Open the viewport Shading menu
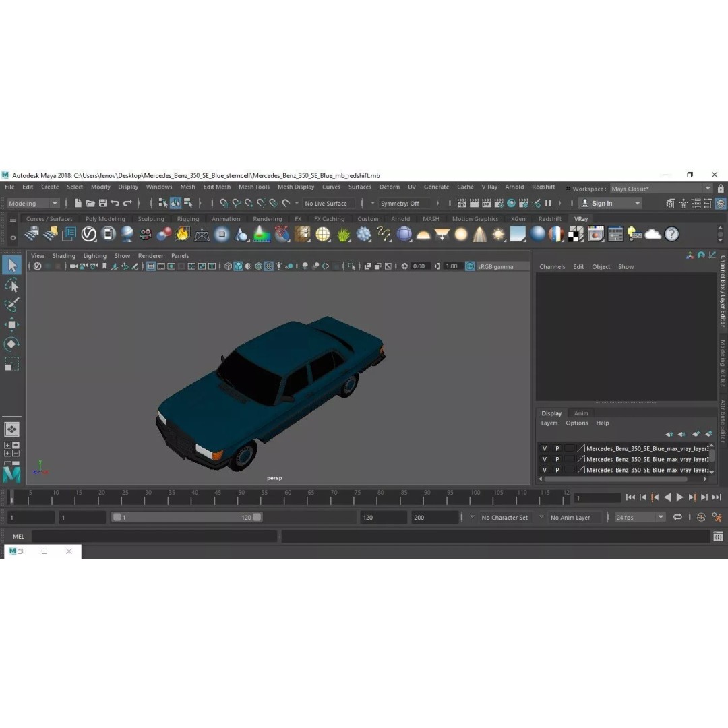Image resolution: width=728 pixels, height=728 pixels. click(63, 256)
